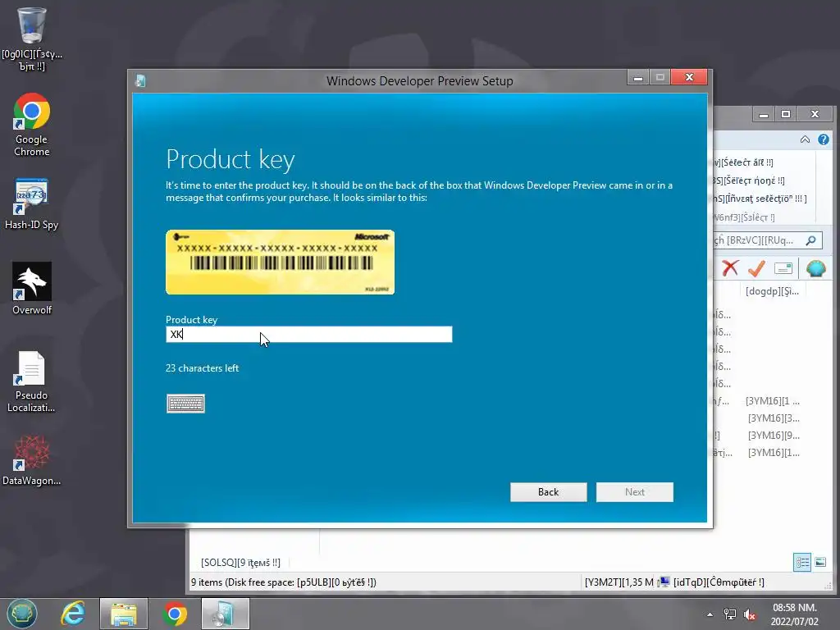Image resolution: width=840 pixels, height=630 pixels.
Task: Open Internet Explorer from the taskbar
Action: (73, 614)
